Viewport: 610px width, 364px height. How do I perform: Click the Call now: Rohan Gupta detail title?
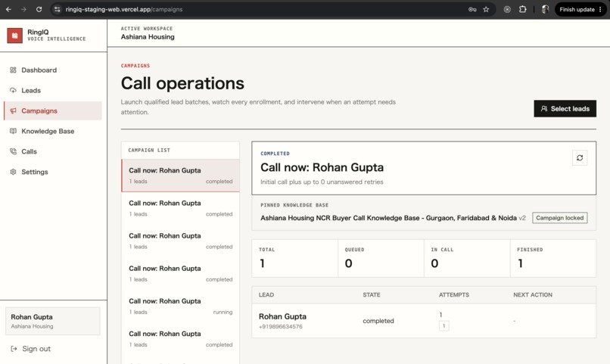click(322, 167)
